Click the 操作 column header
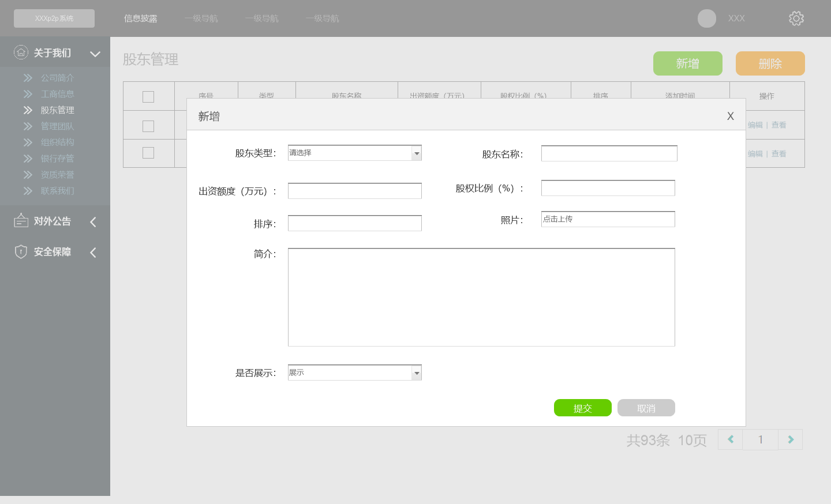 [x=767, y=96]
